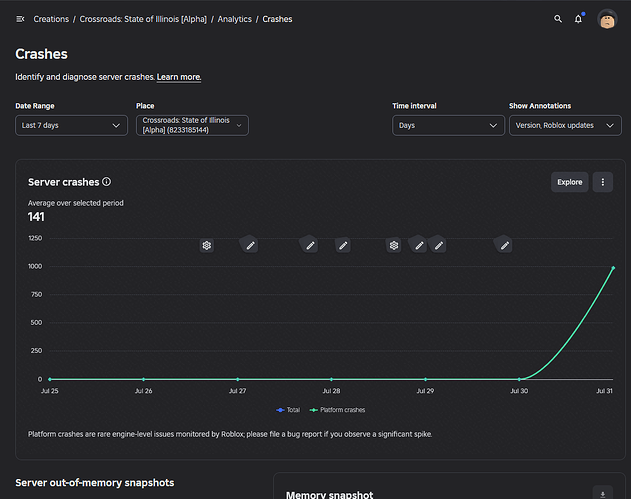Click the Jul 25 data point on chart

point(50,379)
